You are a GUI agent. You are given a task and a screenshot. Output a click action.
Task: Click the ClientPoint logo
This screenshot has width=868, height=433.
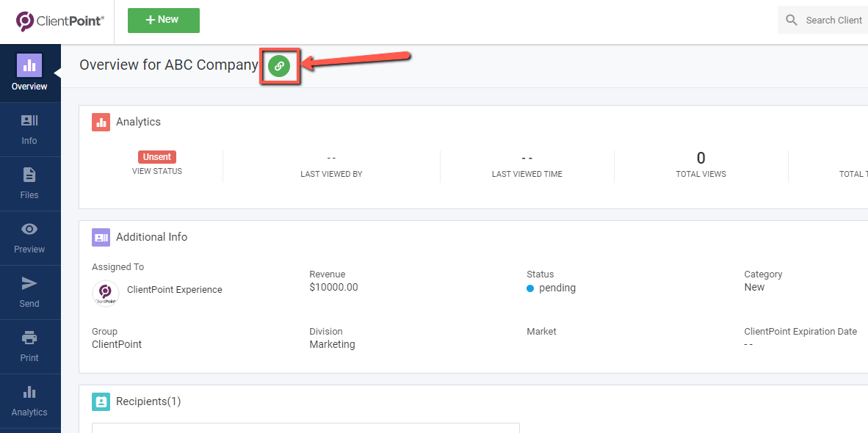pos(59,21)
